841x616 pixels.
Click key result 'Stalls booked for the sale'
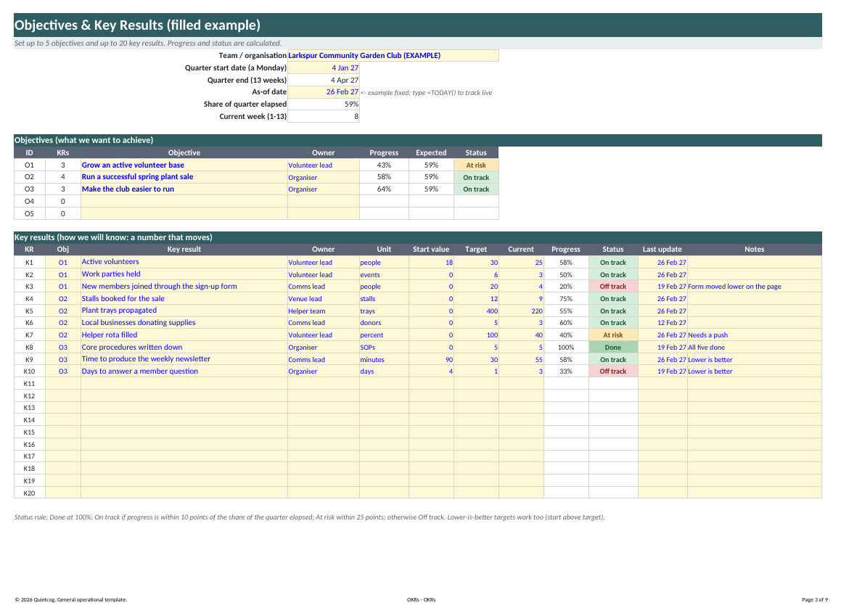[x=184, y=299]
